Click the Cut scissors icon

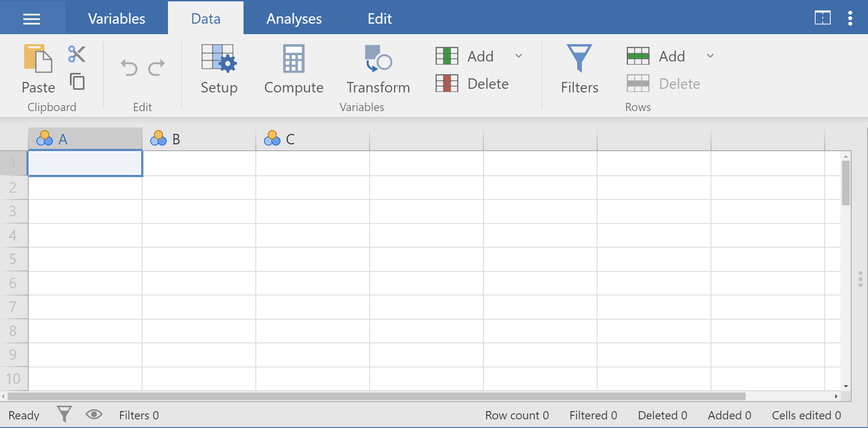pos(77,54)
